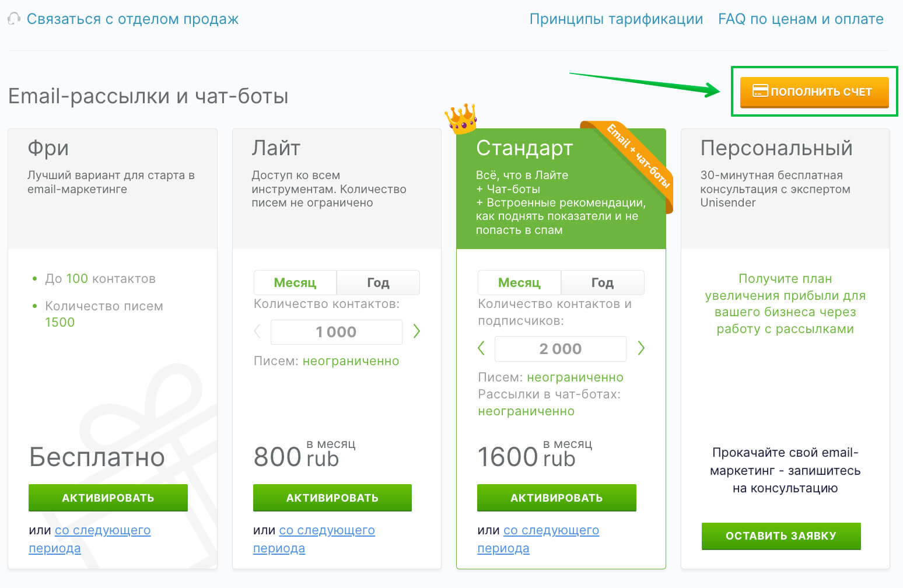903x588 pixels.
Task: Click the crown icon on Стандарт plan
Action: [x=461, y=118]
